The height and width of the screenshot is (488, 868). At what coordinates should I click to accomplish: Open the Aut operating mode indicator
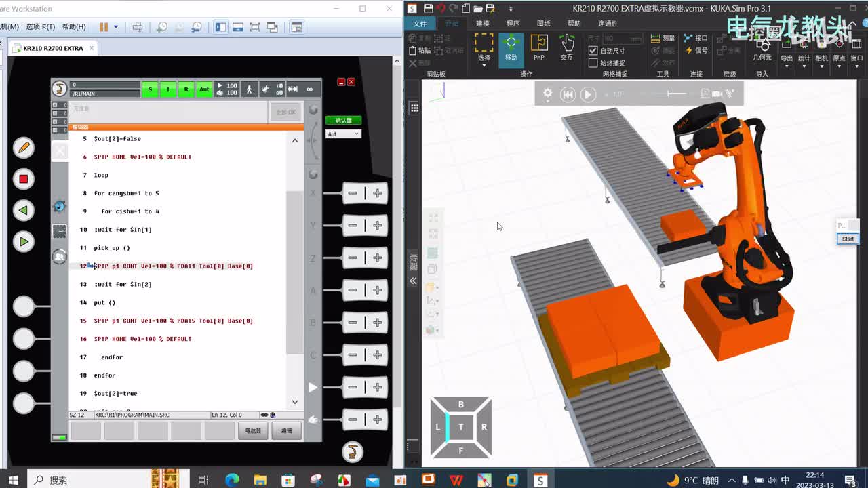click(204, 89)
